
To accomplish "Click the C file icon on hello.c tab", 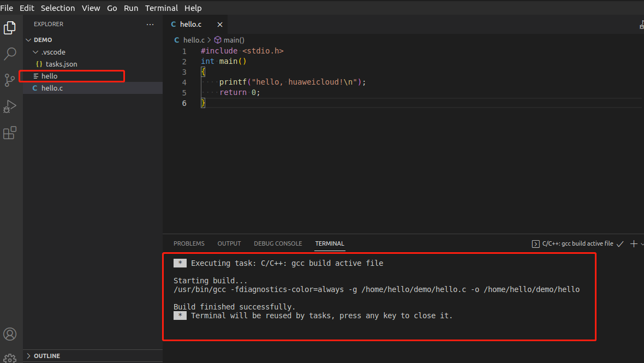I will point(174,24).
